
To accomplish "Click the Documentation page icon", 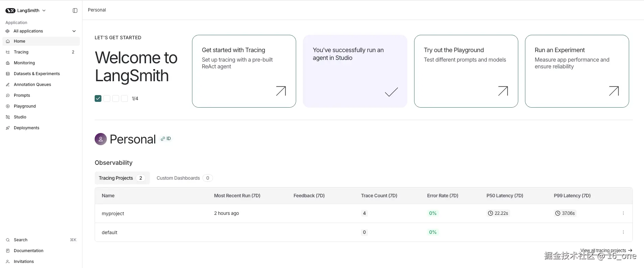I will click(x=7, y=251).
